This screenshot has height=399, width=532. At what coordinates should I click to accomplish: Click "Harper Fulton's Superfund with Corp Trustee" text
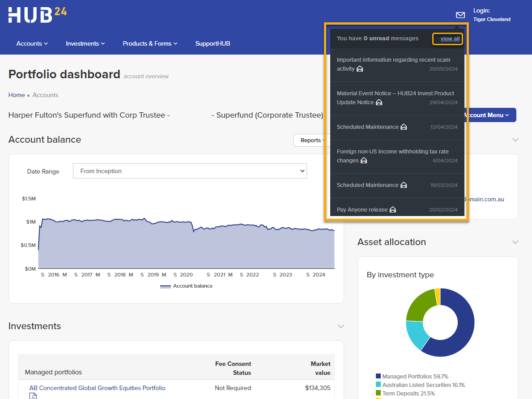tap(86, 115)
